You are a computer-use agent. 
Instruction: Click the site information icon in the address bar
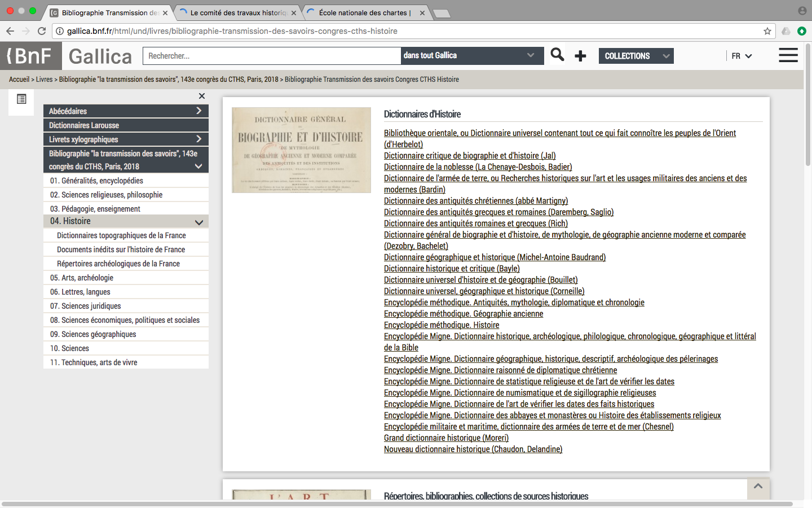click(60, 31)
